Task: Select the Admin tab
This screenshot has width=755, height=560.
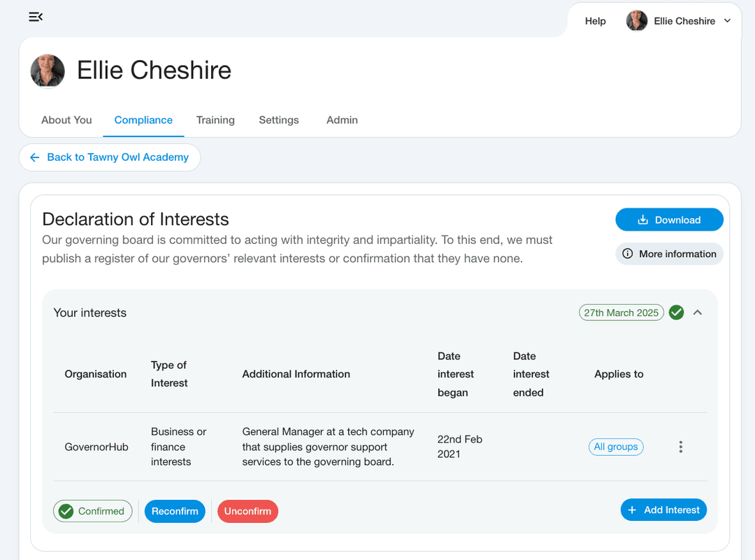Action: click(x=342, y=120)
